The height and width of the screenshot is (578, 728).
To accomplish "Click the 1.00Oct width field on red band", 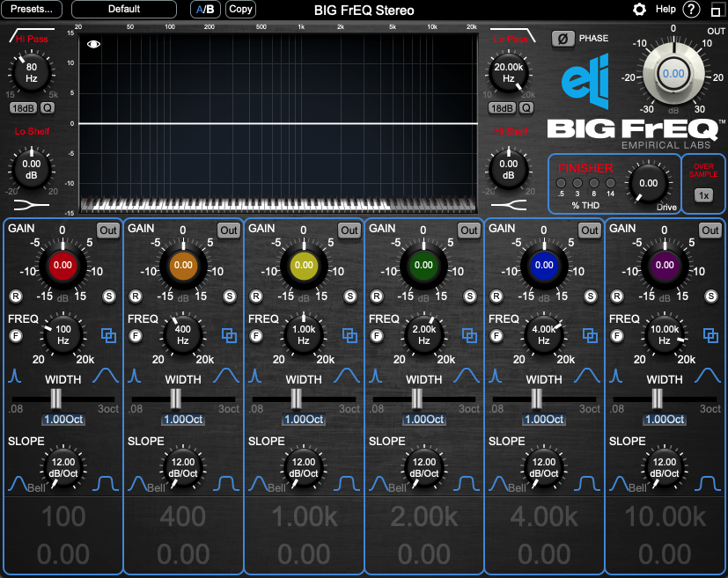I will pyautogui.click(x=63, y=420).
